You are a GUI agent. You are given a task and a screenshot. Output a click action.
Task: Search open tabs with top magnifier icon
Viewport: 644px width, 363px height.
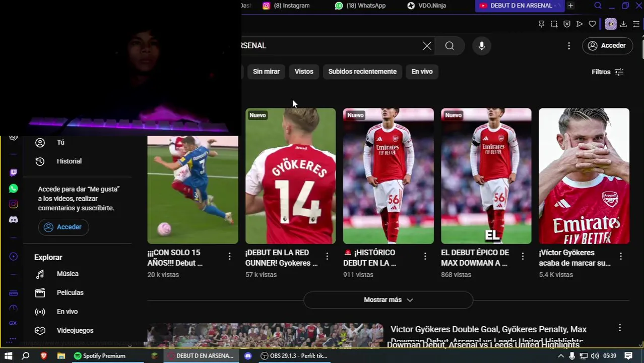click(x=598, y=6)
